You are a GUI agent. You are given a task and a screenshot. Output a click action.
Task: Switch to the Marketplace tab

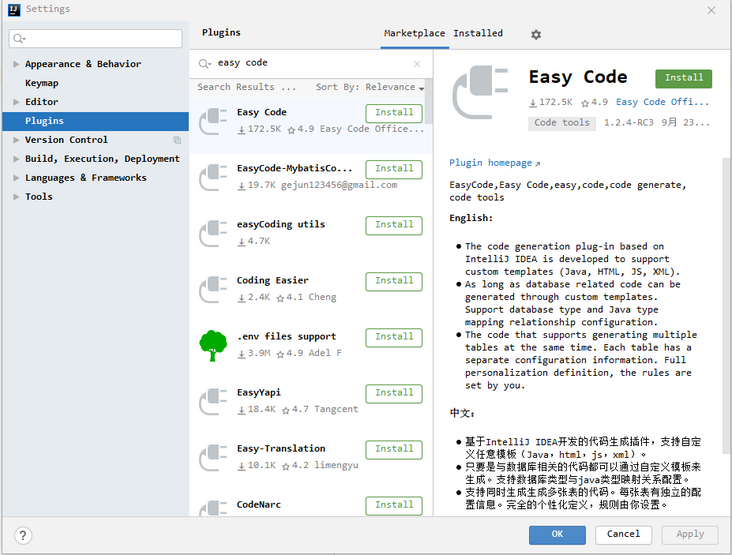click(x=413, y=33)
